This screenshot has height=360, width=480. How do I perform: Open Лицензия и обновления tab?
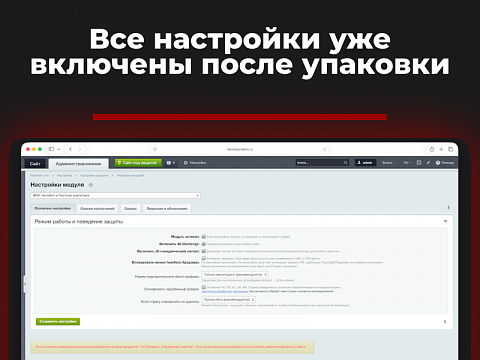[167, 209]
